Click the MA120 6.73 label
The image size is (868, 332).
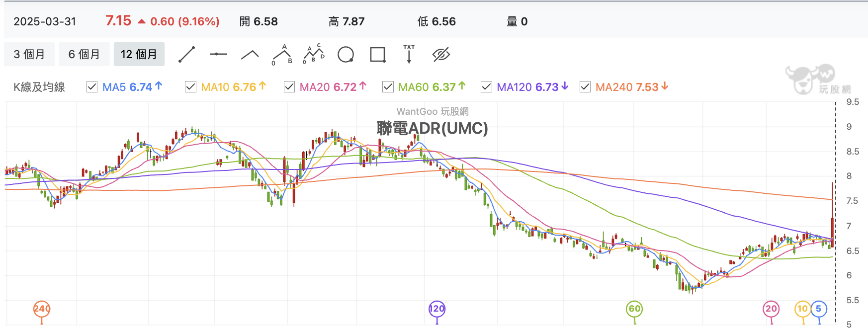(533, 87)
